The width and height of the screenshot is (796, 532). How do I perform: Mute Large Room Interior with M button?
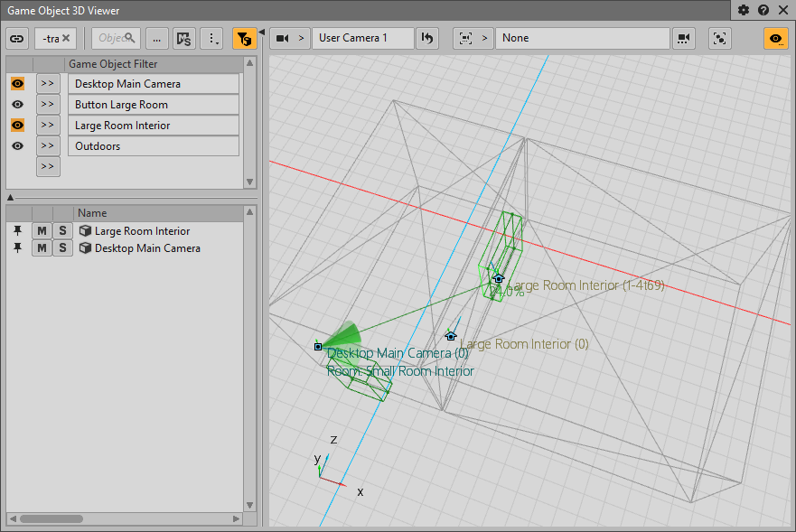[42, 231]
